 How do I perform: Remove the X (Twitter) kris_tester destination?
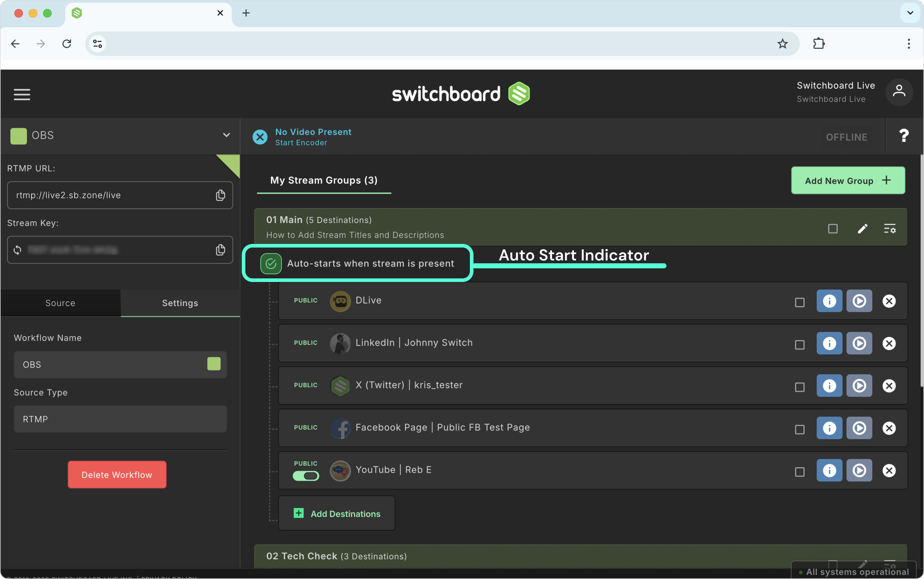(889, 386)
